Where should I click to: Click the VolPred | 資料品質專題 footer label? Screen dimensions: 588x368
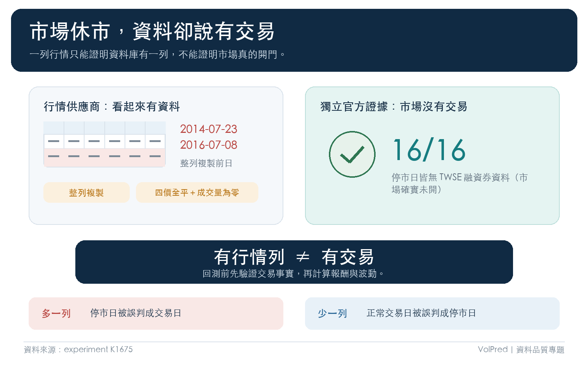tap(521, 350)
